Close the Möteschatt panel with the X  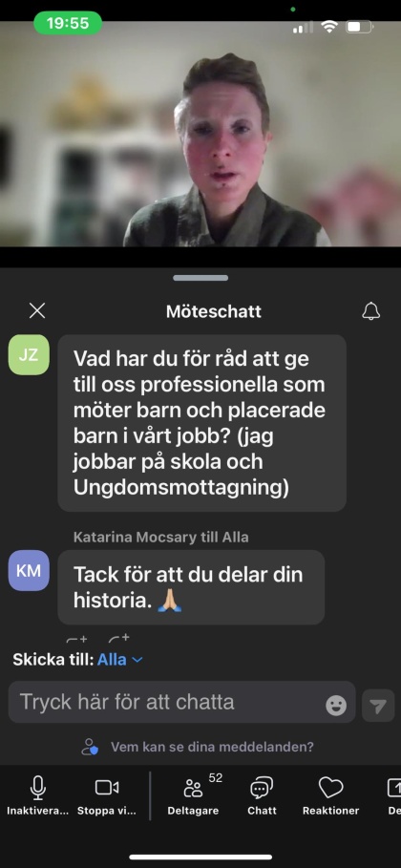(37, 311)
